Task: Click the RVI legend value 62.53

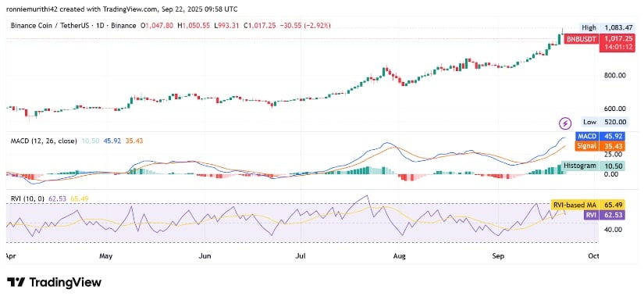Action: click(57, 199)
